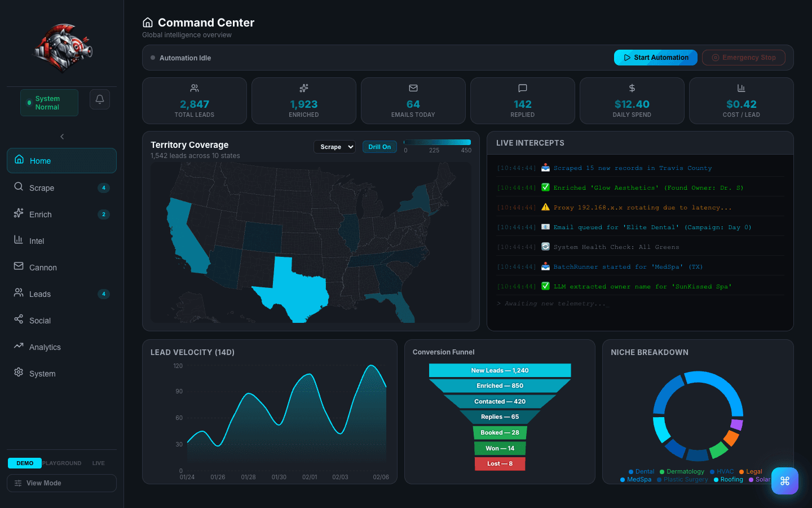Image resolution: width=812 pixels, height=508 pixels.
Task: Click the Emergency Stop button
Action: tap(744, 58)
